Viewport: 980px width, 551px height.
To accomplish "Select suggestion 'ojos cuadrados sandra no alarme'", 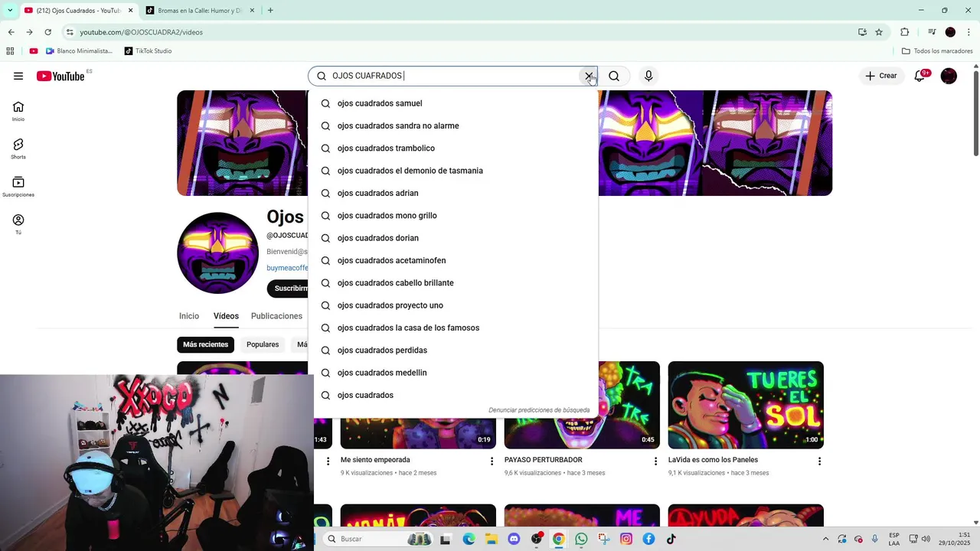I will (453, 126).
